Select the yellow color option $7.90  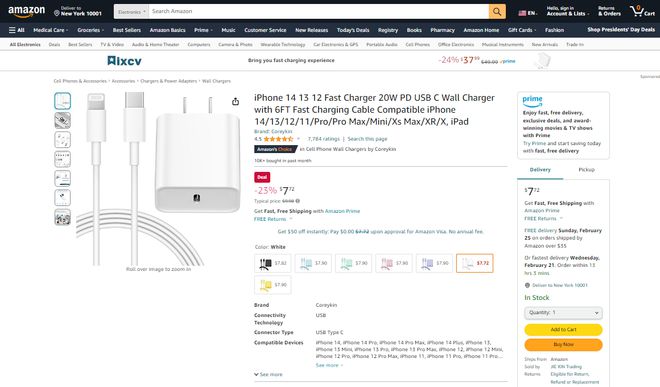(x=273, y=285)
